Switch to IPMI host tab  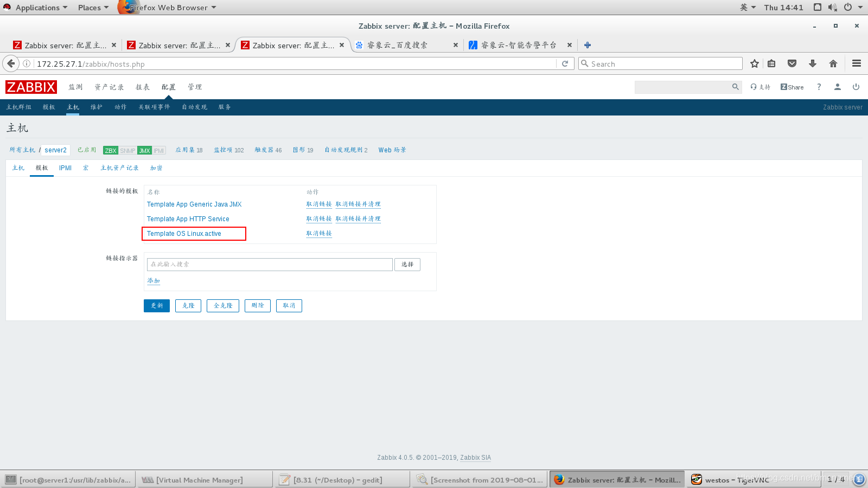pos(65,168)
